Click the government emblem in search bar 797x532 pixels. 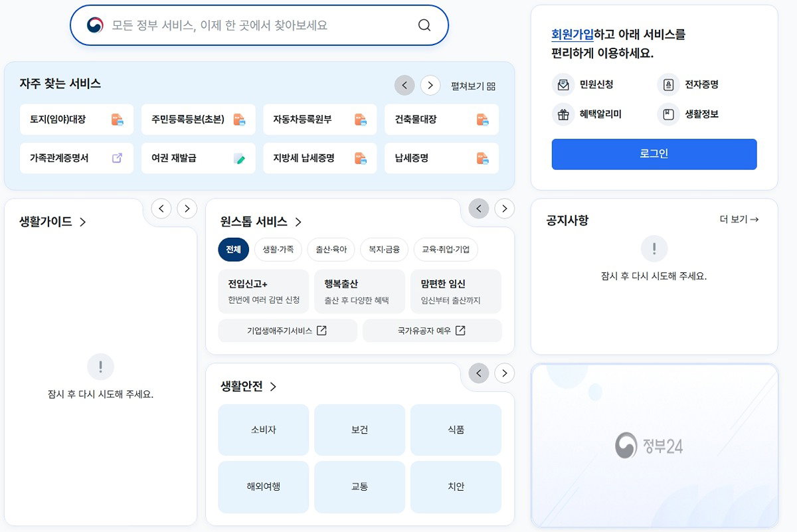coord(95,25)
